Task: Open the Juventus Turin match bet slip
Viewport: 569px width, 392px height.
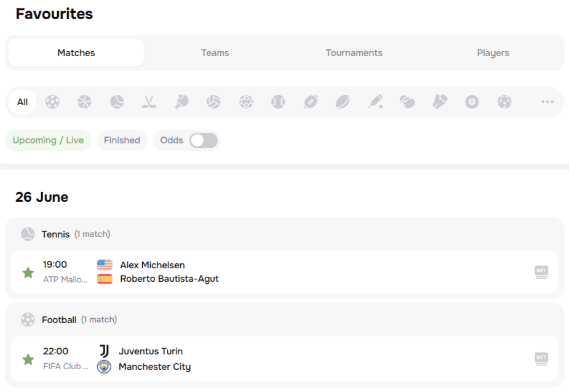Action: 541,359
